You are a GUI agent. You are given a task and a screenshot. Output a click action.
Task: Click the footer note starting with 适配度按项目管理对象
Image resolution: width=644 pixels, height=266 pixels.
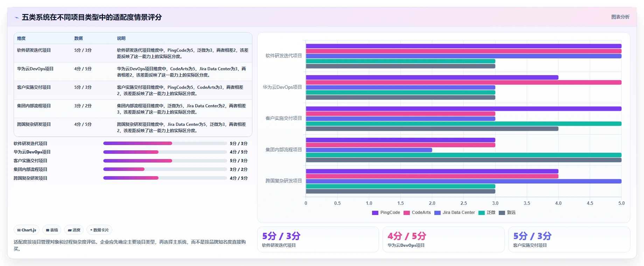130,245
